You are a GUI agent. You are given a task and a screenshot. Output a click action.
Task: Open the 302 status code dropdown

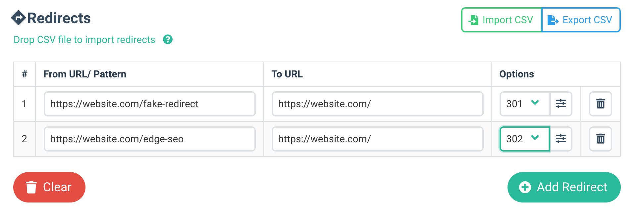(524, 139)
